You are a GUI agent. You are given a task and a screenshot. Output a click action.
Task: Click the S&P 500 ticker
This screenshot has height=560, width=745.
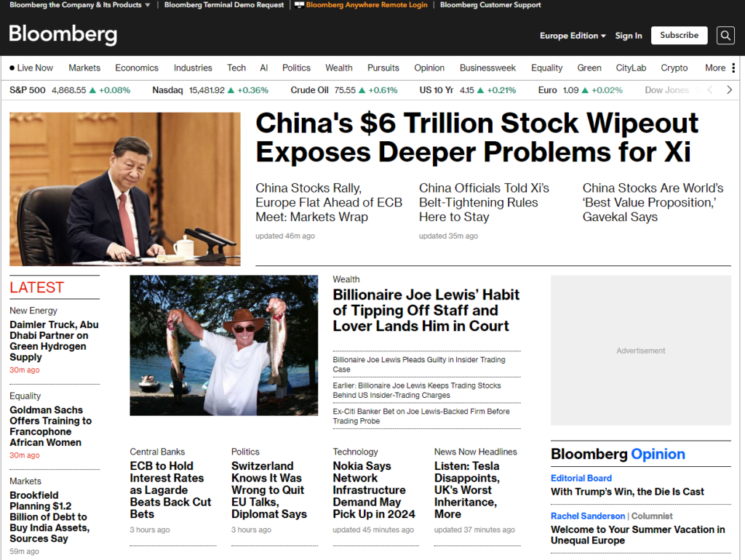tap(70, 90)
